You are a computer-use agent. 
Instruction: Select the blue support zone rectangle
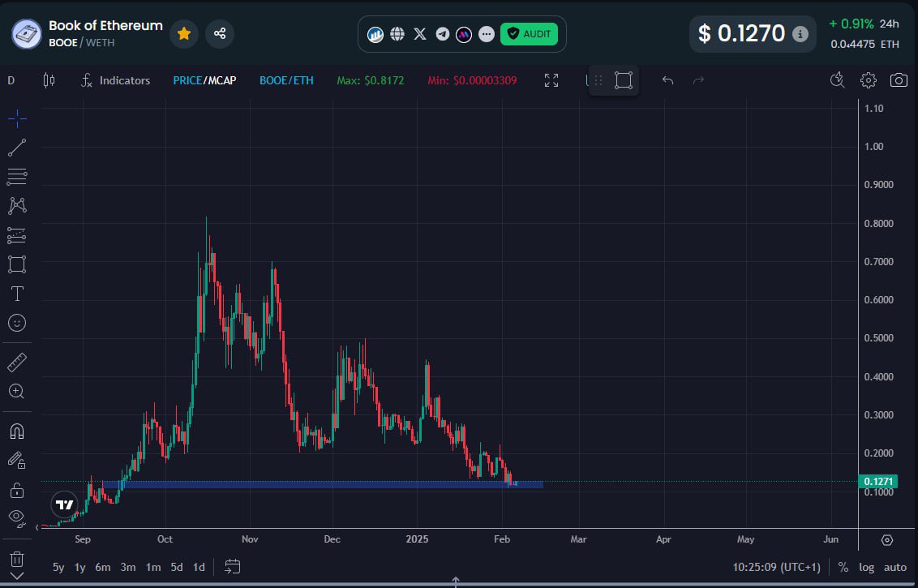(322, 485)
